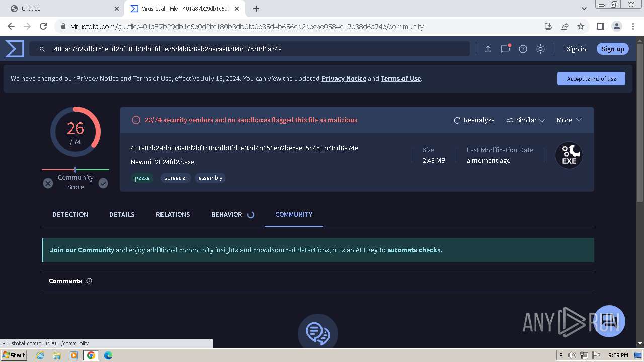Screen dimensions: 644x362
Task: Open a new browser tab
Action: tap(256, 9)
